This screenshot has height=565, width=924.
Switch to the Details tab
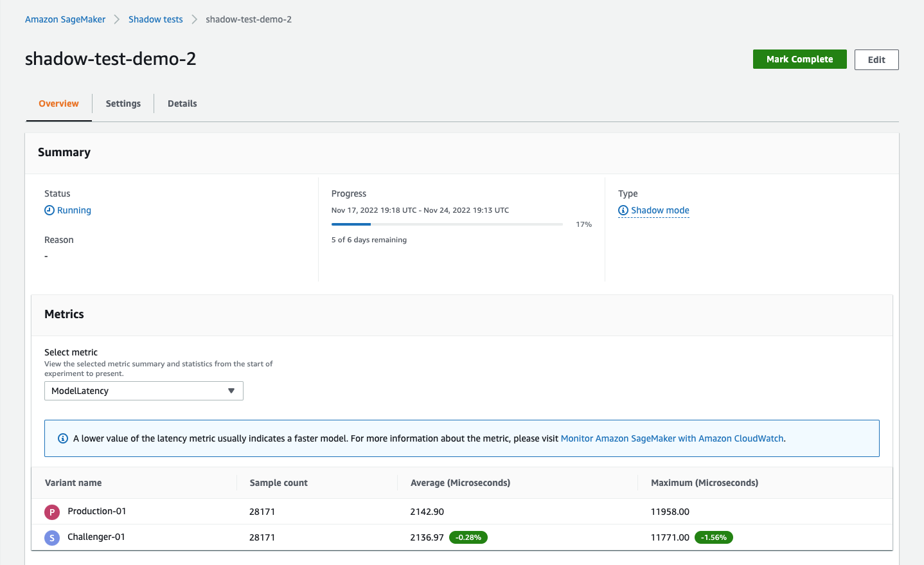click(x=182, y=103)
